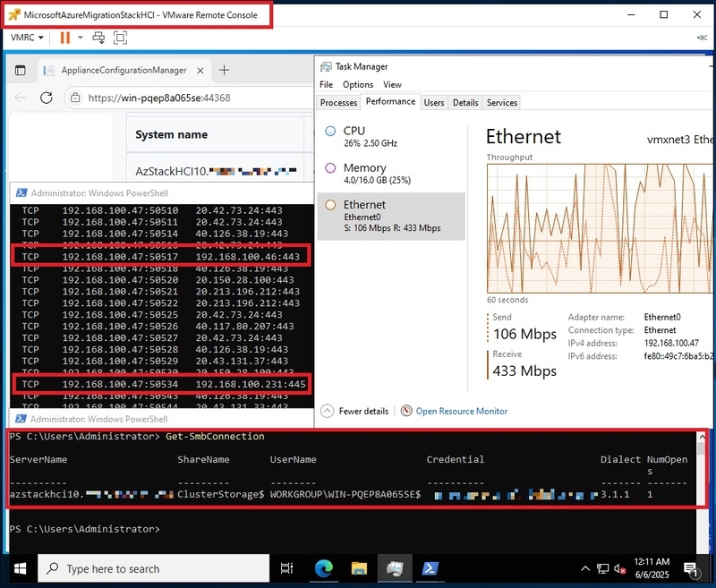
Task: Click the 20.213.196.212:443 line for port 50521
Action: tap(162, 291)
